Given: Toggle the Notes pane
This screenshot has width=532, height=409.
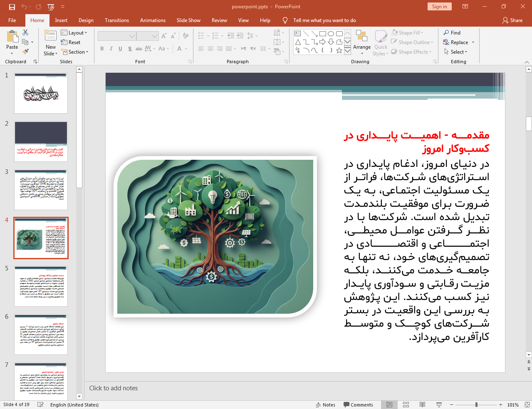Looking at the screenshot, I should pos(325,405).
